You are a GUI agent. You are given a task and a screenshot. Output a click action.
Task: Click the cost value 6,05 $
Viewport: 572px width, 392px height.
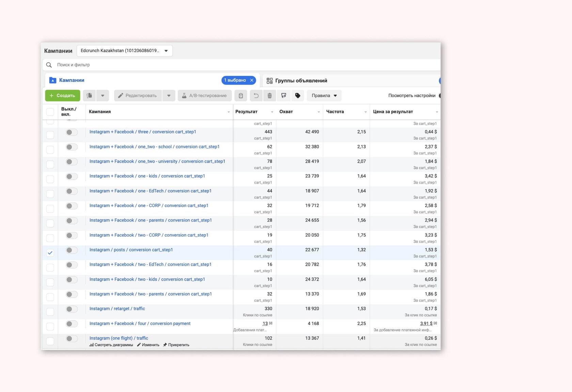431,279
